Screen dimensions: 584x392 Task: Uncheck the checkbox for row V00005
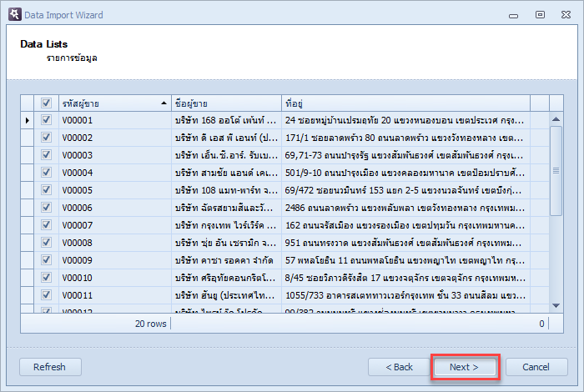46,190
